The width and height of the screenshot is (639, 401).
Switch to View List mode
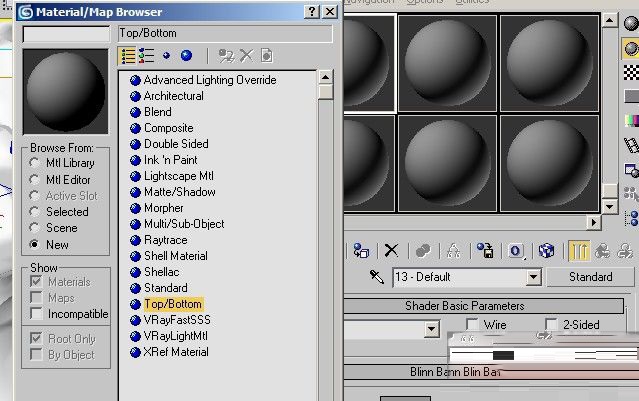pos(128,56)
